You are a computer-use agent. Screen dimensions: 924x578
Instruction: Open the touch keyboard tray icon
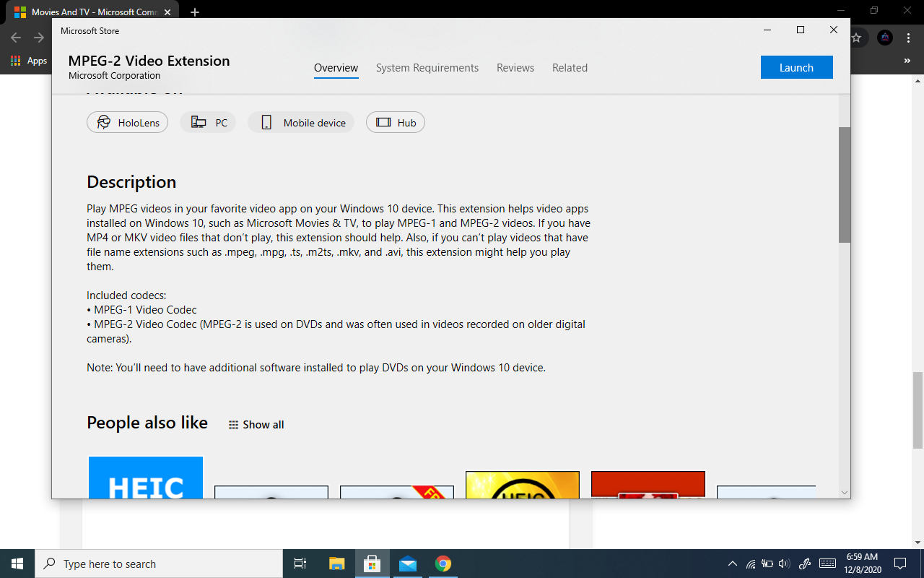827,564
